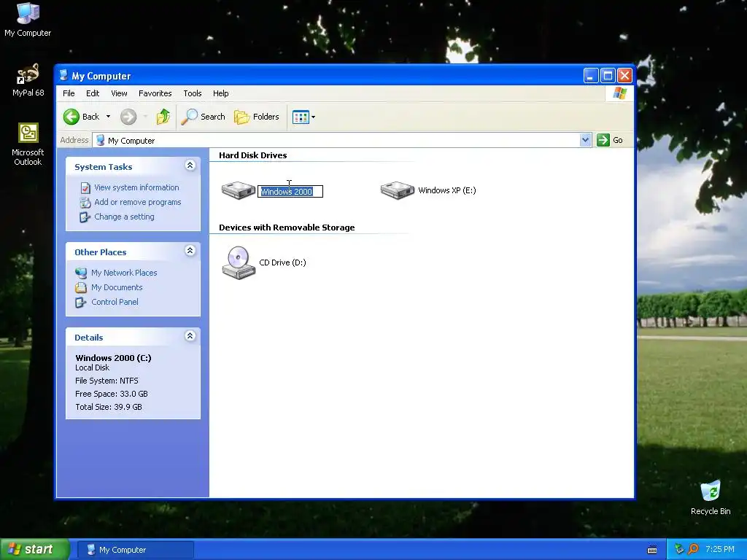The height and width of the screenshot is (560, 747).
Task: Open the View menu
Action: click(x=119, y=93)
